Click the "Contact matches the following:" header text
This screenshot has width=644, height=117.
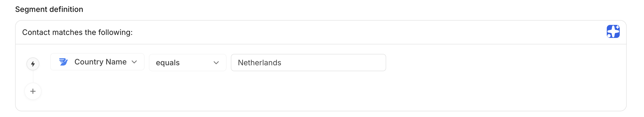(77, 32)
